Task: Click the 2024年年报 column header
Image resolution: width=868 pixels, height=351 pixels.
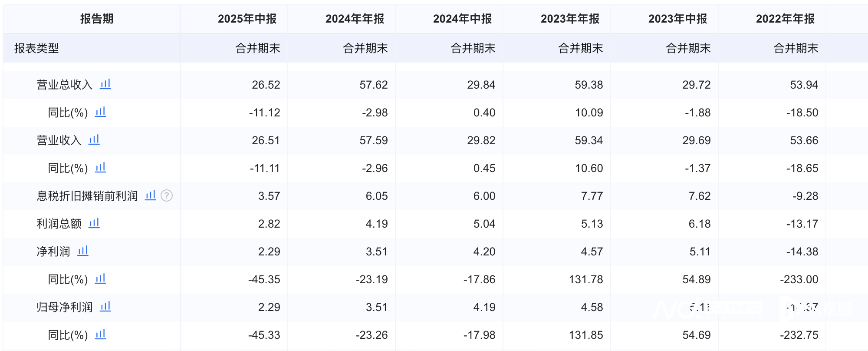Action: point(355,19)
